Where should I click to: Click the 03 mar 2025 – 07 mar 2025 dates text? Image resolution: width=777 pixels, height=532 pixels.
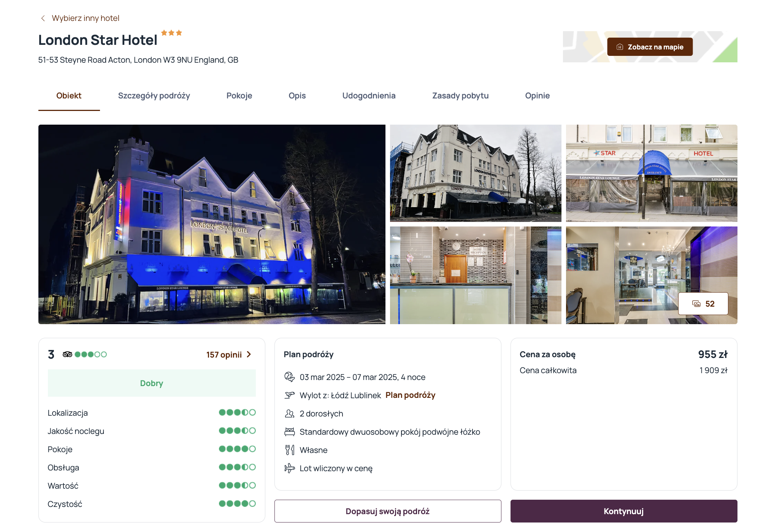[363, 377]
